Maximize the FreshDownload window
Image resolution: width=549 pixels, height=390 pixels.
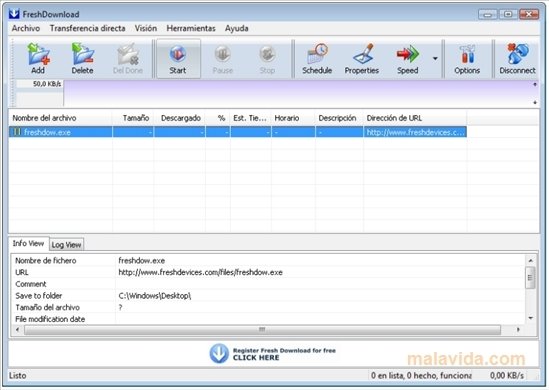pyautogui.click(x=508, y=14)
